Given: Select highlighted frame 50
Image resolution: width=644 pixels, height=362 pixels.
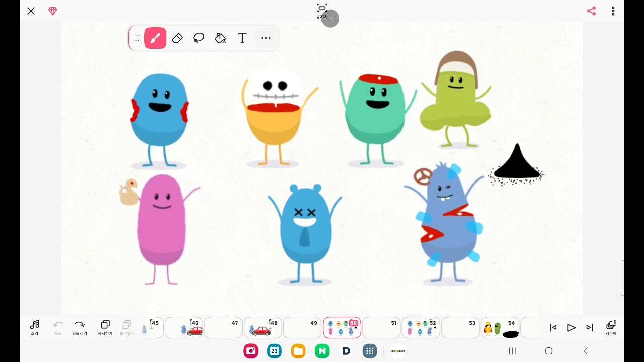Looking at the screenshot, I should point(342,328).
